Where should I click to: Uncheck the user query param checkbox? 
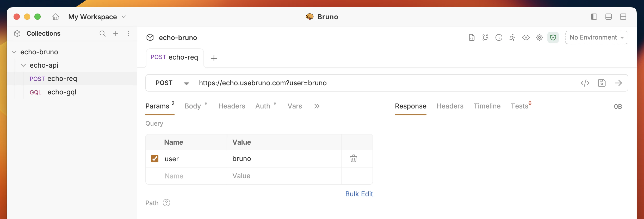[155, 159]
